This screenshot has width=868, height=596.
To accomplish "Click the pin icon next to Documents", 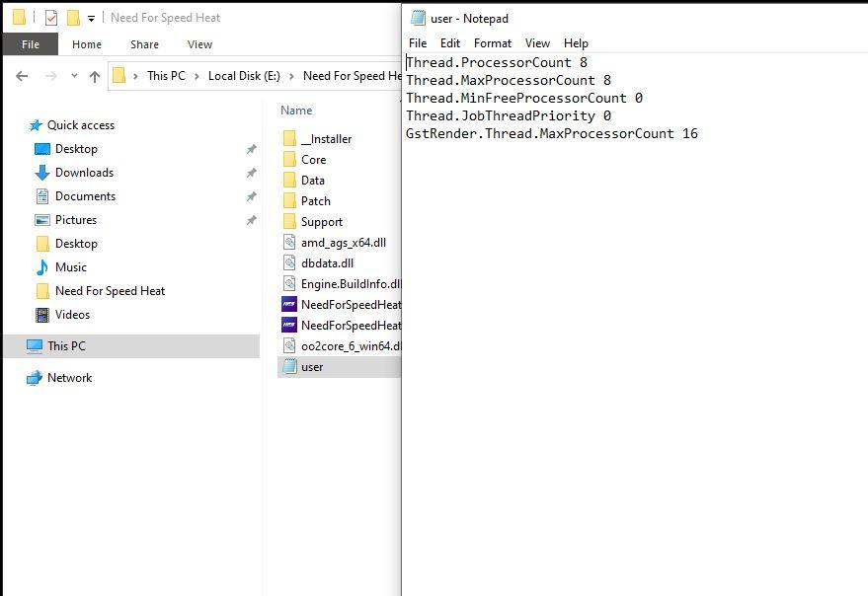I will 252,196.
